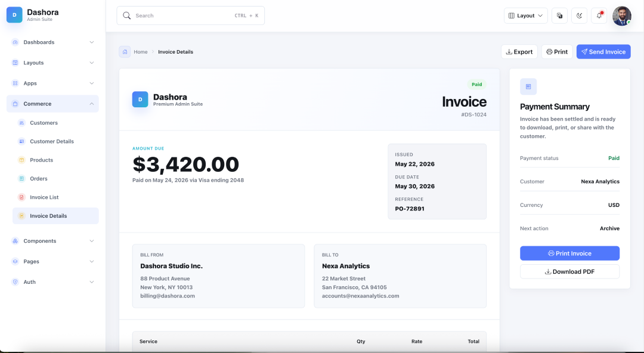Expand the Auth menu chevron

coord(92,282)
